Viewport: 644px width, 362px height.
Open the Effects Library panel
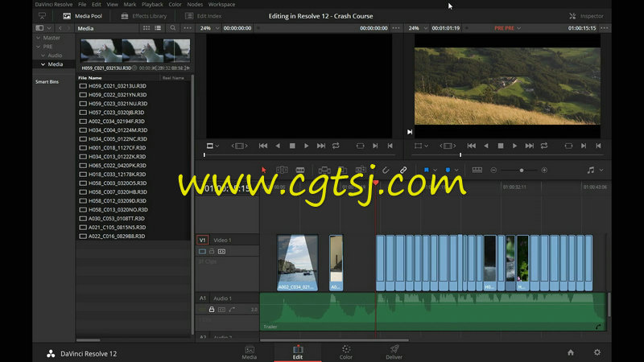[144, 16]
